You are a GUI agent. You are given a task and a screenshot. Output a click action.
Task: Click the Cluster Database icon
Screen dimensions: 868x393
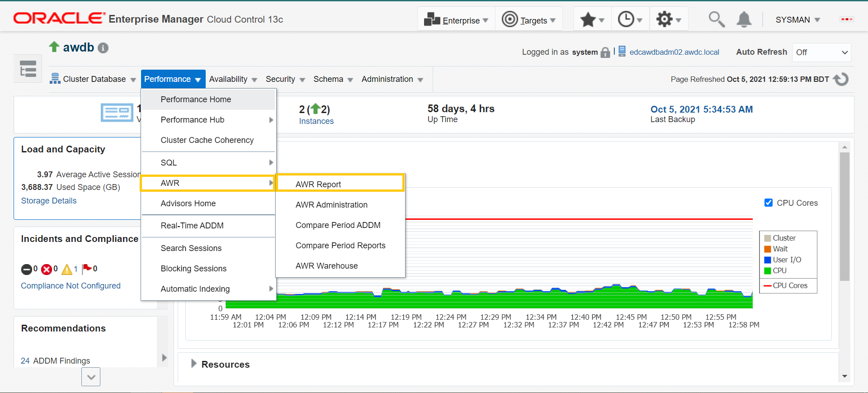coord(55,79)
